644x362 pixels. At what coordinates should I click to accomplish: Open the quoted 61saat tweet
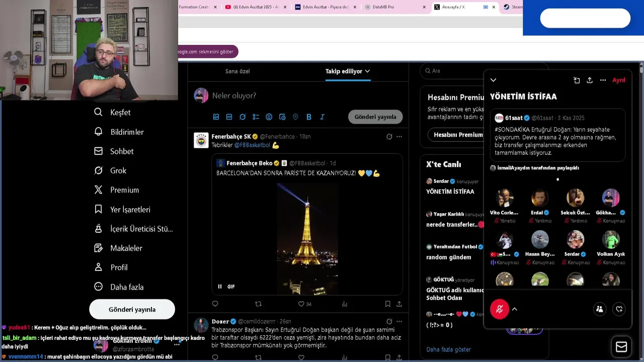(557, 135)
